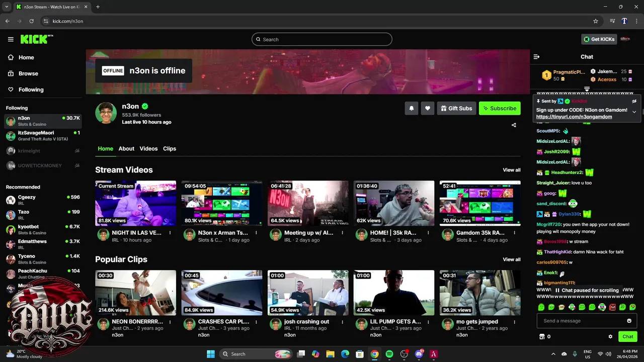Image resolution: width=644 pixels, height=362 pixels.
Task: Open options for N3on x Arman video
Action: pyautogui.click(x=256, y=233)
